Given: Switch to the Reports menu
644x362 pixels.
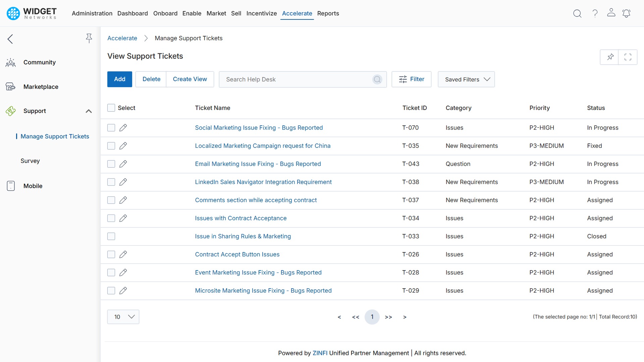Looking at the screenshot, I should [328, 13].
